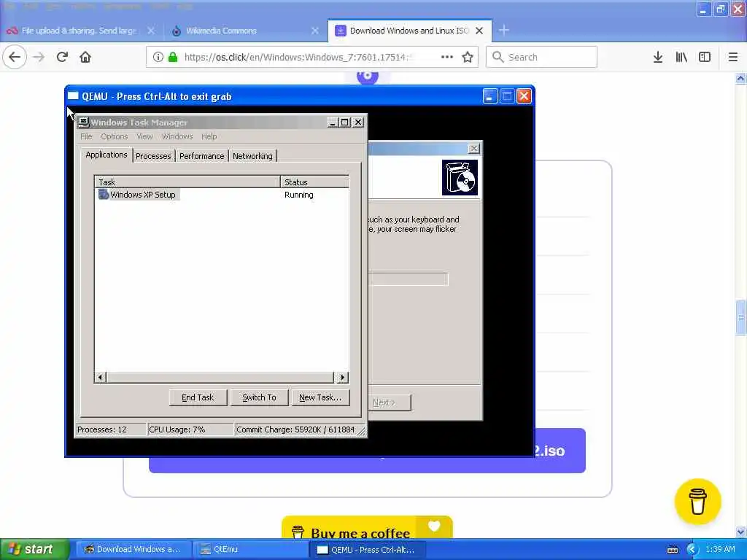Screen dimensions: 747x560
Task: Open the Firefox home page icon
Action: (x=85, y=57)
